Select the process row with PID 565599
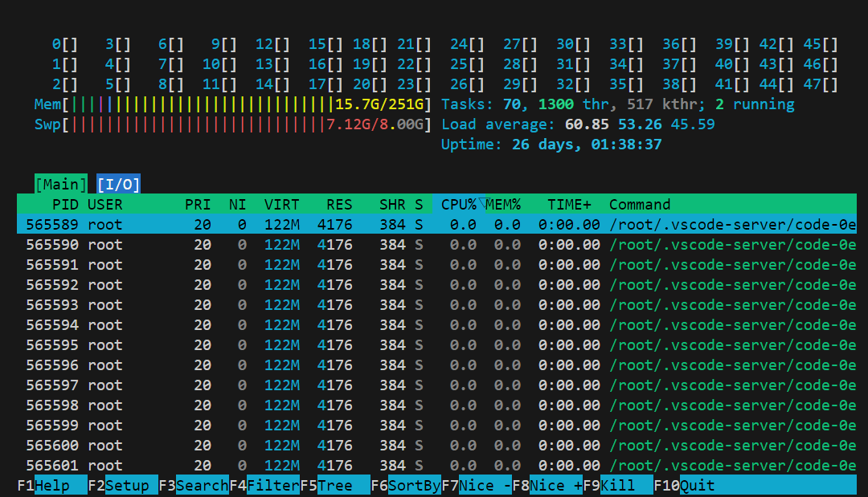The image size is (868, 497). (x=436, y=425)
